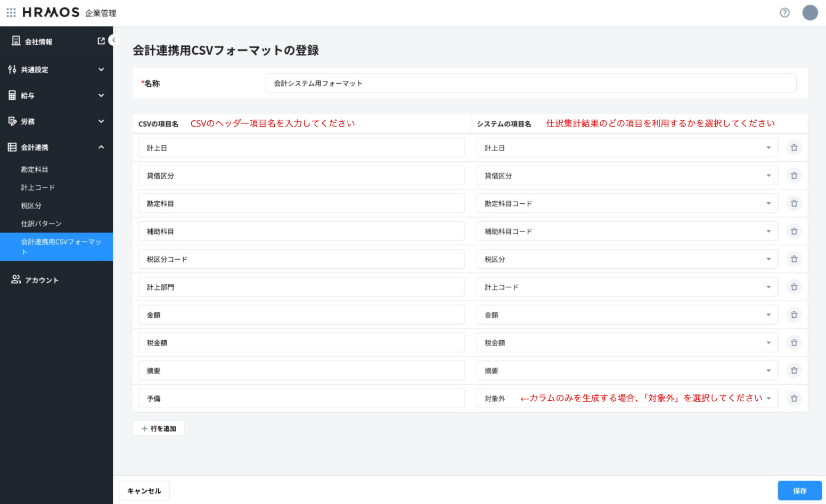826x504 pixels.
Task: Collapse the sidebar with arrow button
Action: [113, 40]
